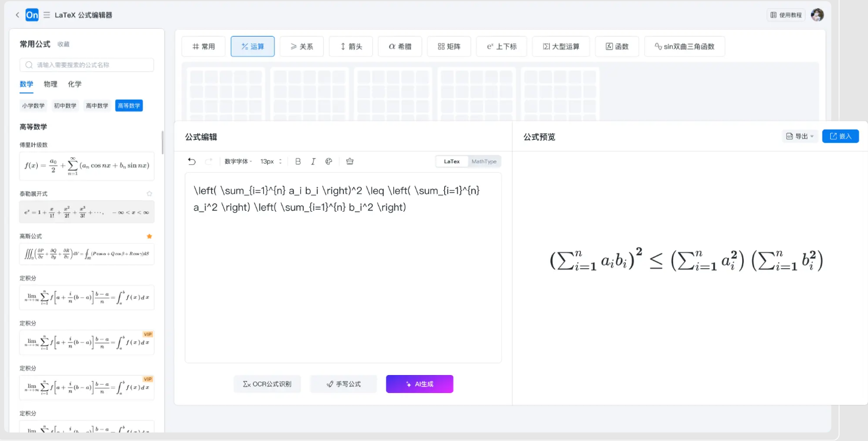Filter formulas by 高中数学 level
The width and height of the screenshot is (868, 441).
click(97, 106)
